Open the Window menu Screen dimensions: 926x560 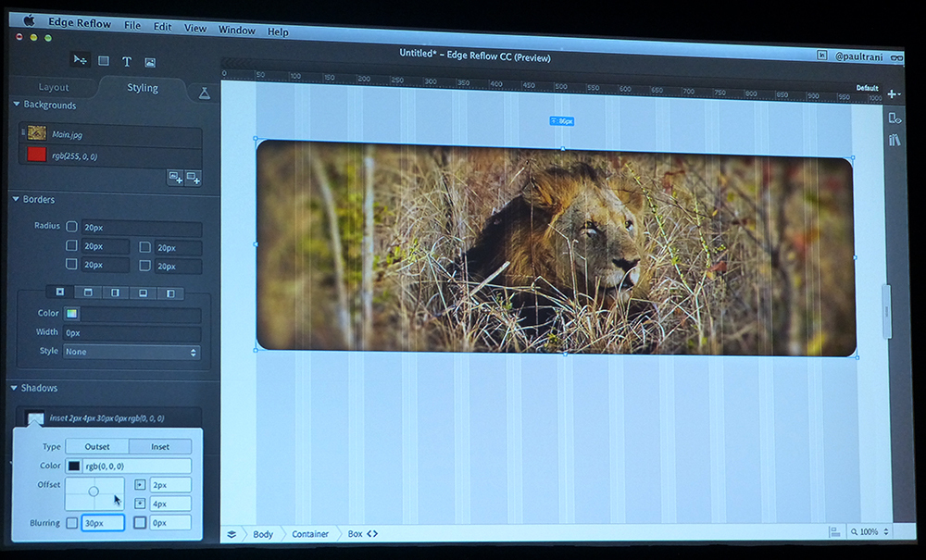(236, 30)
